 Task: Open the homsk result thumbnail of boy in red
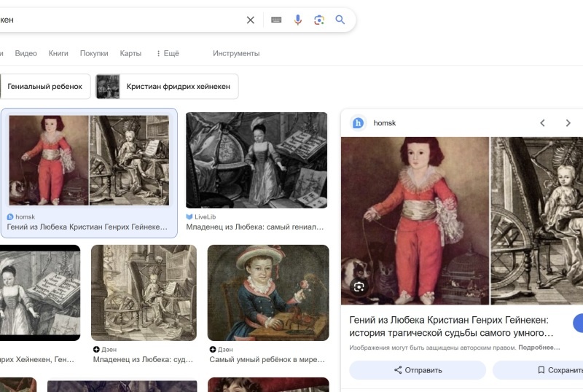89,160
